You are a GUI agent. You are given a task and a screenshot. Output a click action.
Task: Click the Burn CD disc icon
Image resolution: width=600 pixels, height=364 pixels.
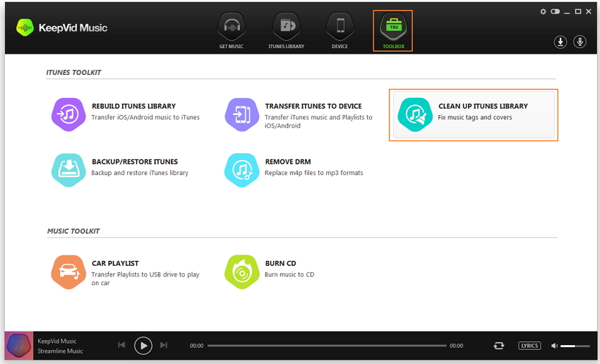pos(241,272)
